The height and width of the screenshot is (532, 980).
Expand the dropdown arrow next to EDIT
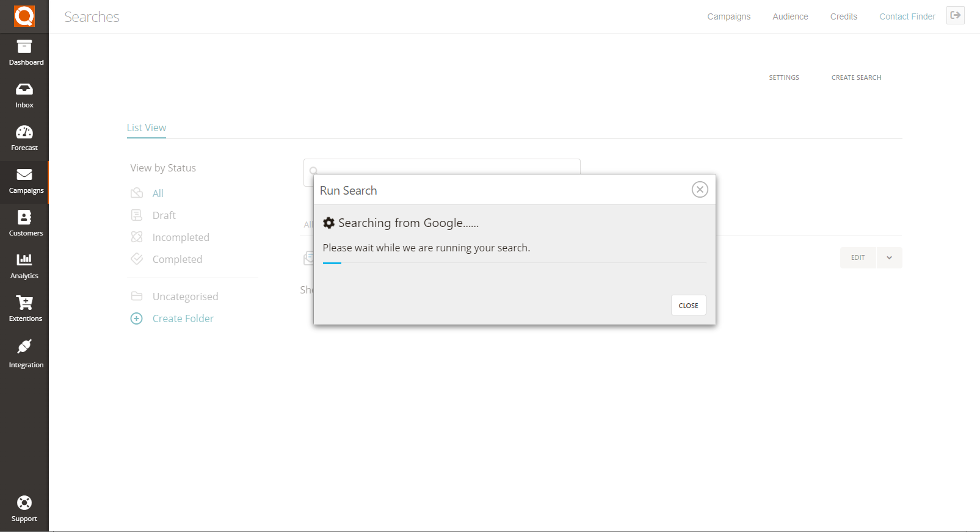tap(889, 257)
